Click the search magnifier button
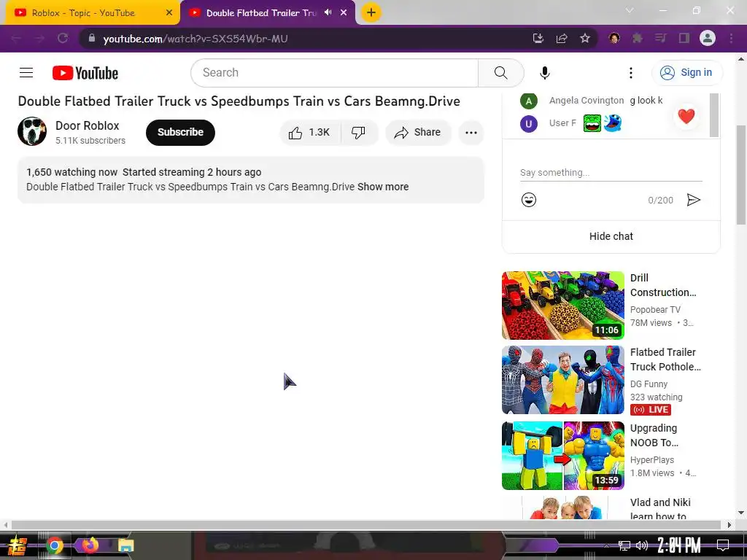Viewport: 747px width, 560px height. click(500, 73)
